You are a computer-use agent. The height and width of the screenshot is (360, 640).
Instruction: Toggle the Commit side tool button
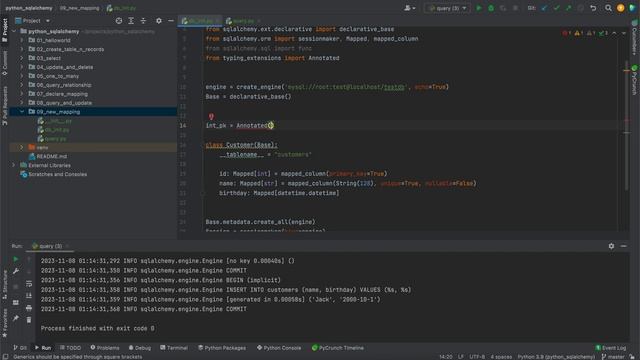point(4,62)
